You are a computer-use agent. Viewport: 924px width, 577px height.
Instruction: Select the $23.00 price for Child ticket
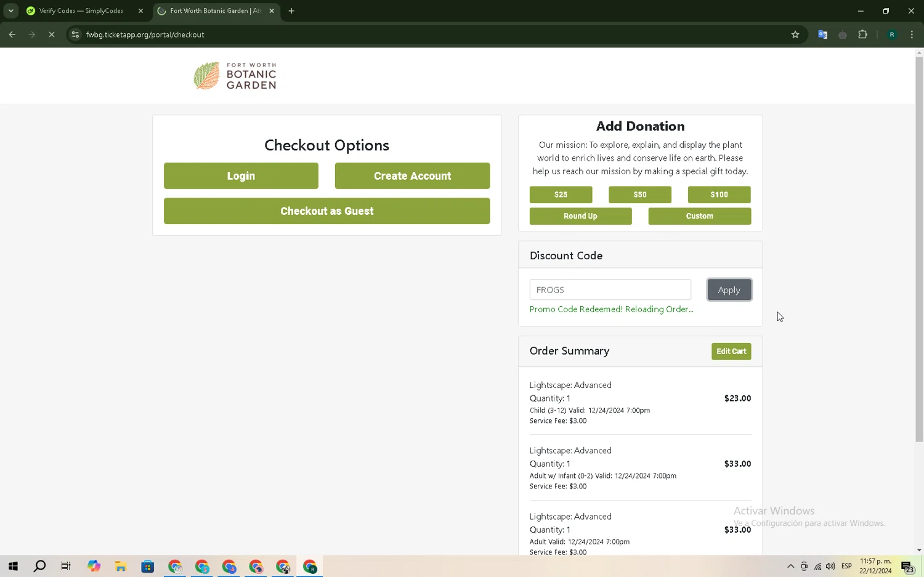coord(737,398)
